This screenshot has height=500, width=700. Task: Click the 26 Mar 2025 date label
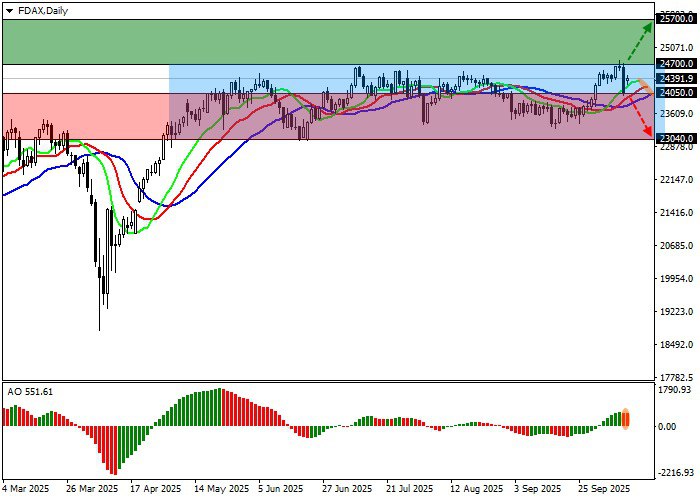click(x=92, y=489)
